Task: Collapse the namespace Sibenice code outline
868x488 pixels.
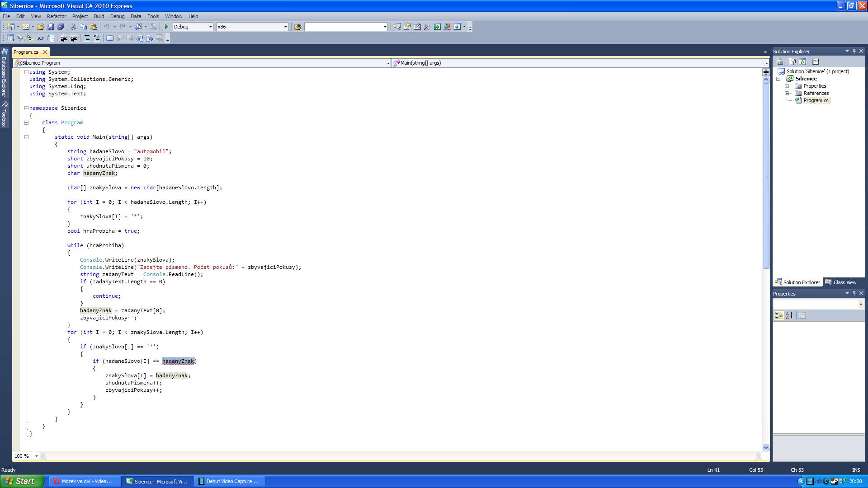Action: pos(26,108)
